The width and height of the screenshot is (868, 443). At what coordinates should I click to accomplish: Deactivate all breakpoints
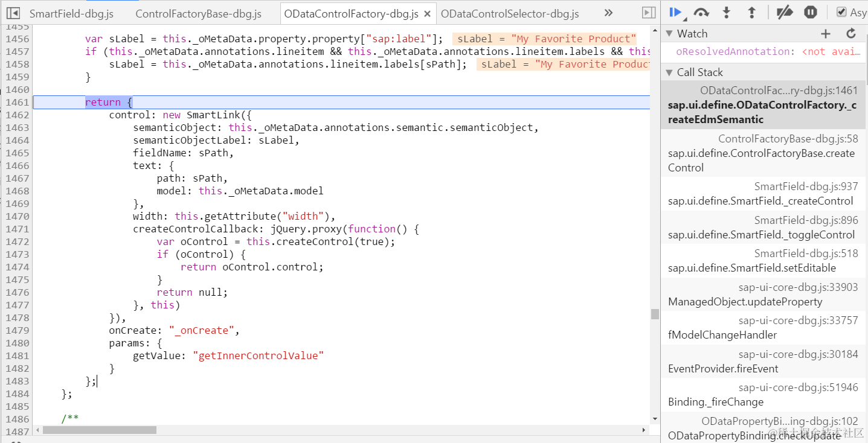click(785, 12)
